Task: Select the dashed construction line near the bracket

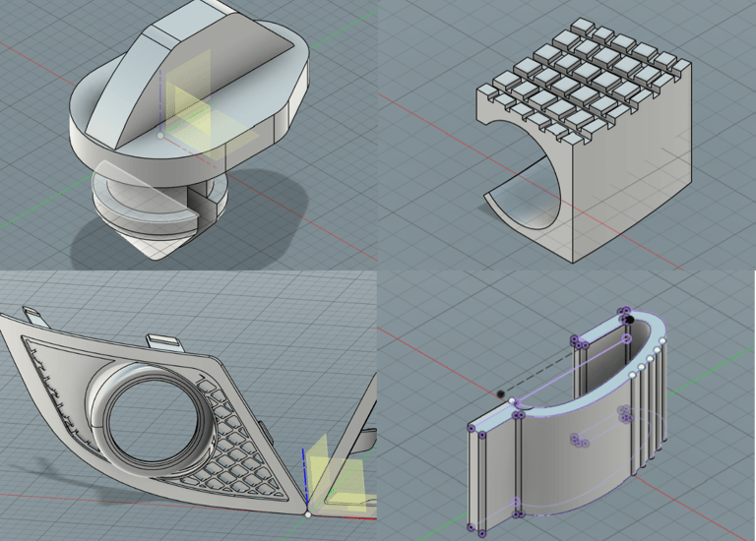Action: [x=537, y=373]
